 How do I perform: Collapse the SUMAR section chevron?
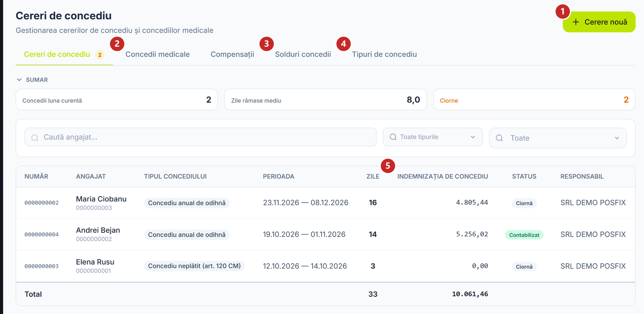pyautogui.click(x=19, y=80)
